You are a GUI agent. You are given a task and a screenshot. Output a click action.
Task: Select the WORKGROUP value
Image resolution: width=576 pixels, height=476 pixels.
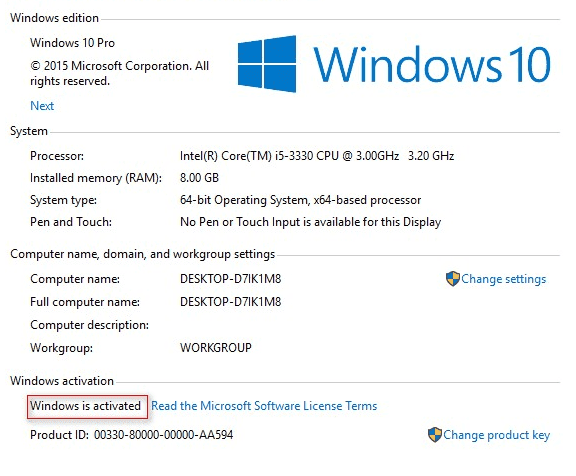(x=216, y=347)
